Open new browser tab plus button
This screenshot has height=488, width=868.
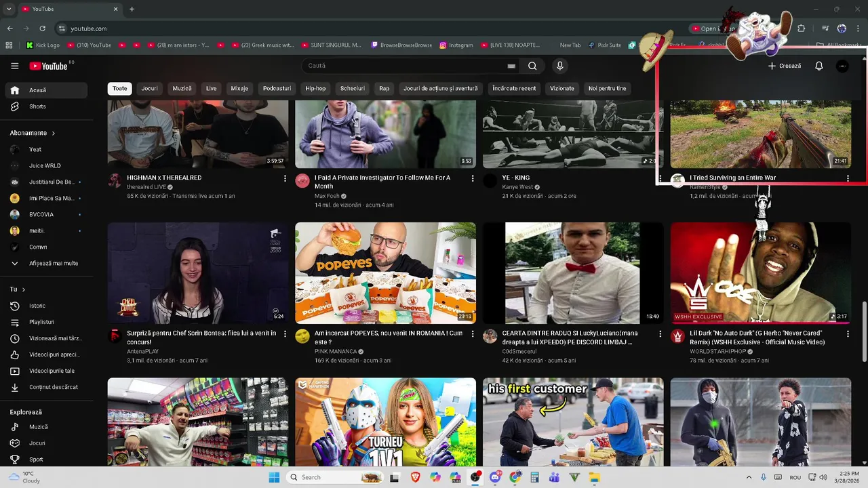(132, 9)
